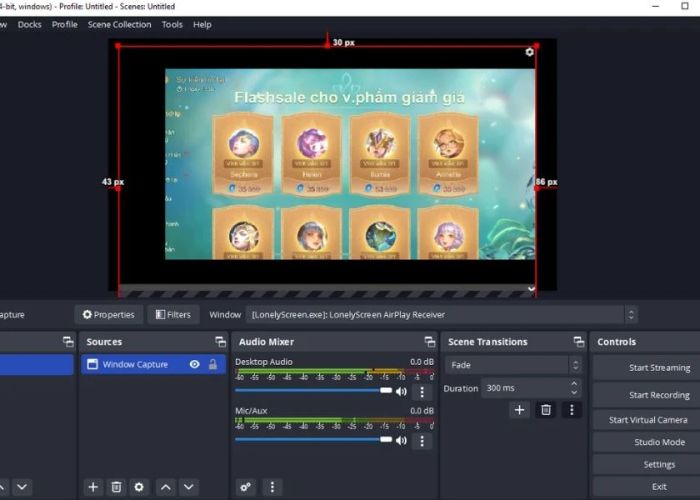Open the Window selection dropdown for LonelyScreen
The image size is (700, 500).
click(441, 315)
